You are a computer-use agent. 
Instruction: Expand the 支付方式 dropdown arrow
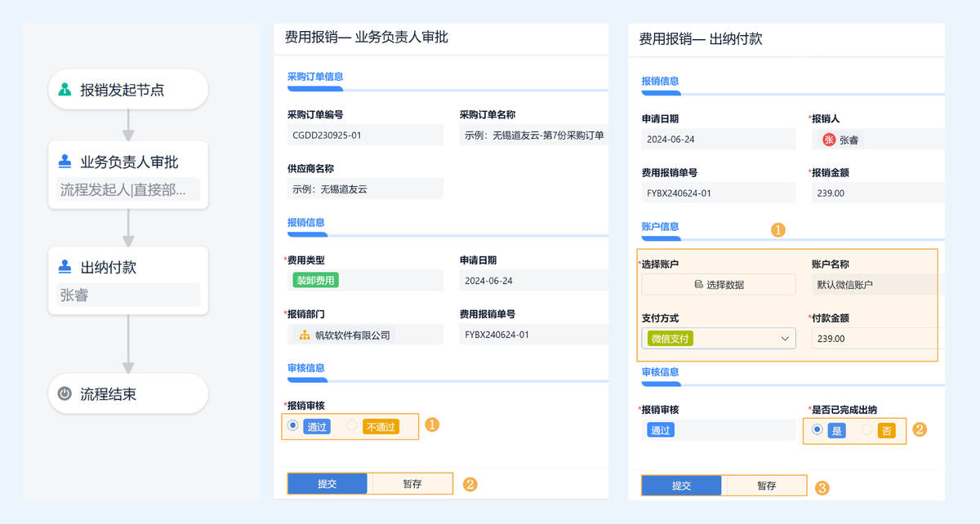pos(785,339)
